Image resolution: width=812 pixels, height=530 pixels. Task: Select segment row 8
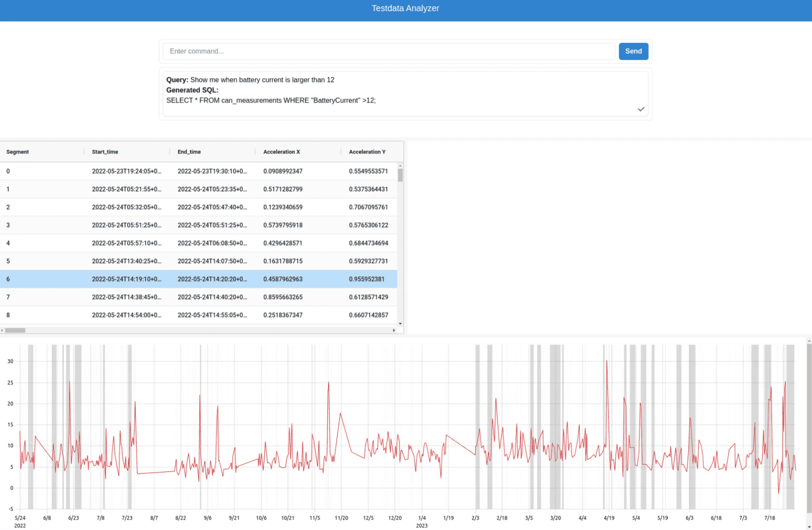click(199, 315)
